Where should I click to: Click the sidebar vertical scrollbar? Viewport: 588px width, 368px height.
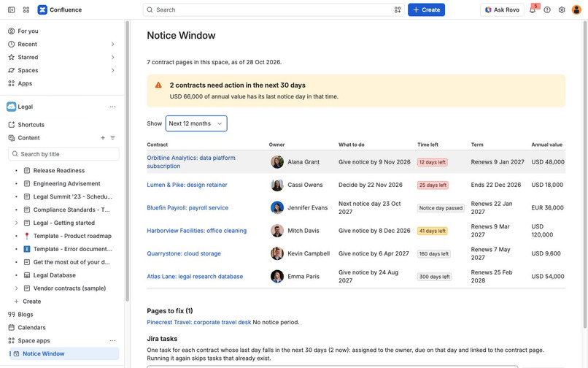[x=127, y=161]
